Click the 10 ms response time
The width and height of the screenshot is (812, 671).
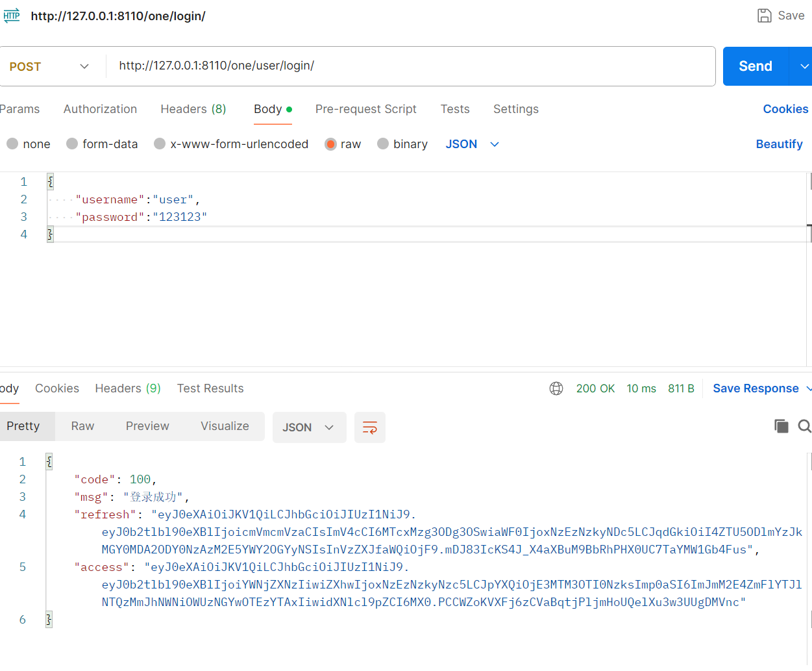coord(641,388)
